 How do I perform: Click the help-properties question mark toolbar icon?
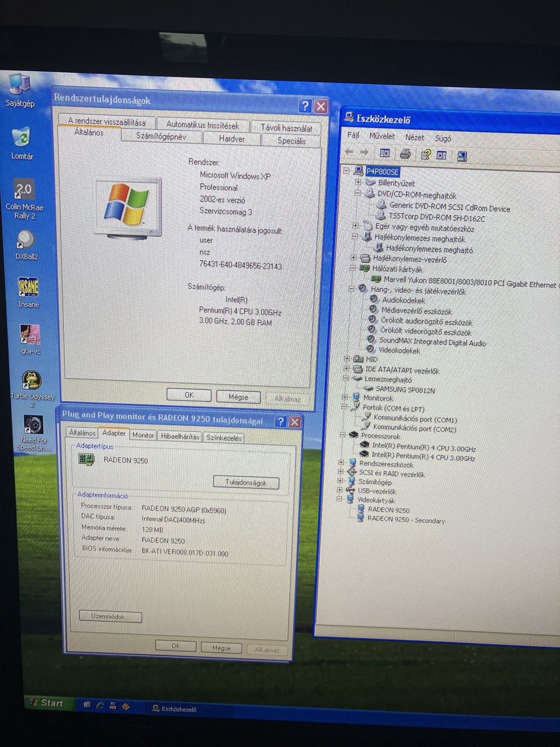(426, 155)
